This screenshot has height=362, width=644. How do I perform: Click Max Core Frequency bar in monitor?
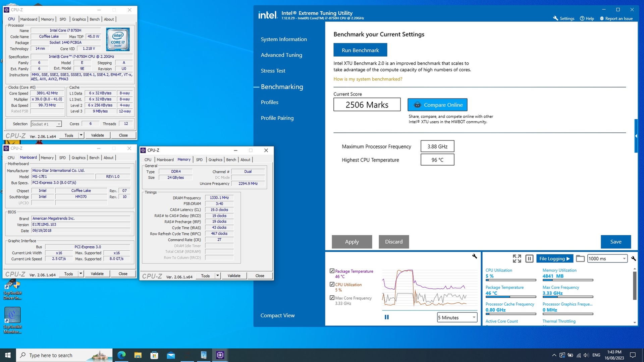click(568, 297)
